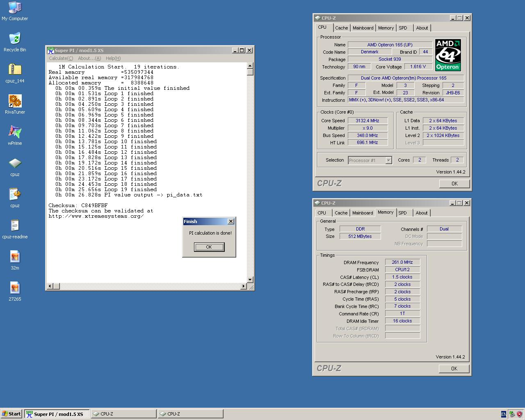The height and width of the screenshot is (420, 525).
Task: Click the Multiplier x 9.0 field
Action: [367, 128]
